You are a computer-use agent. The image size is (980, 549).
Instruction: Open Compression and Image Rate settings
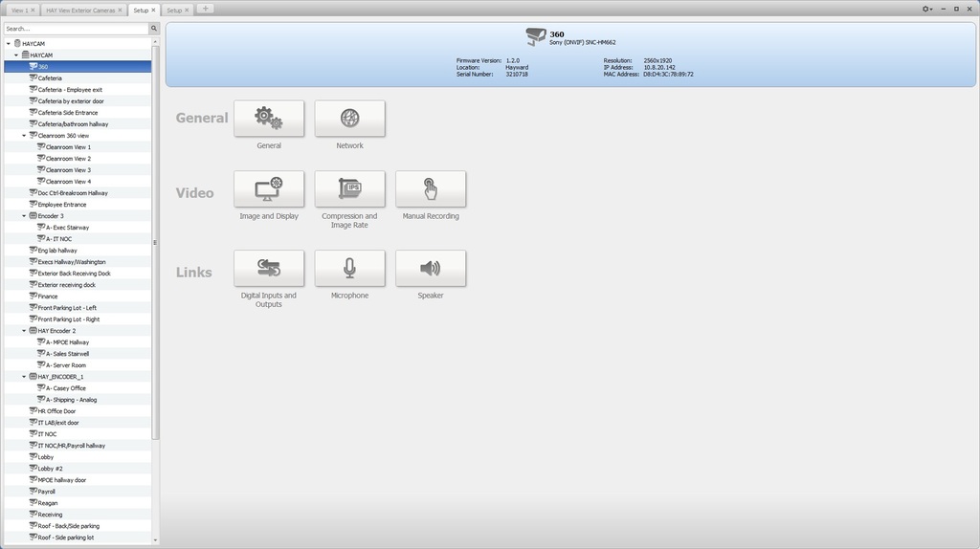[349, 189]
